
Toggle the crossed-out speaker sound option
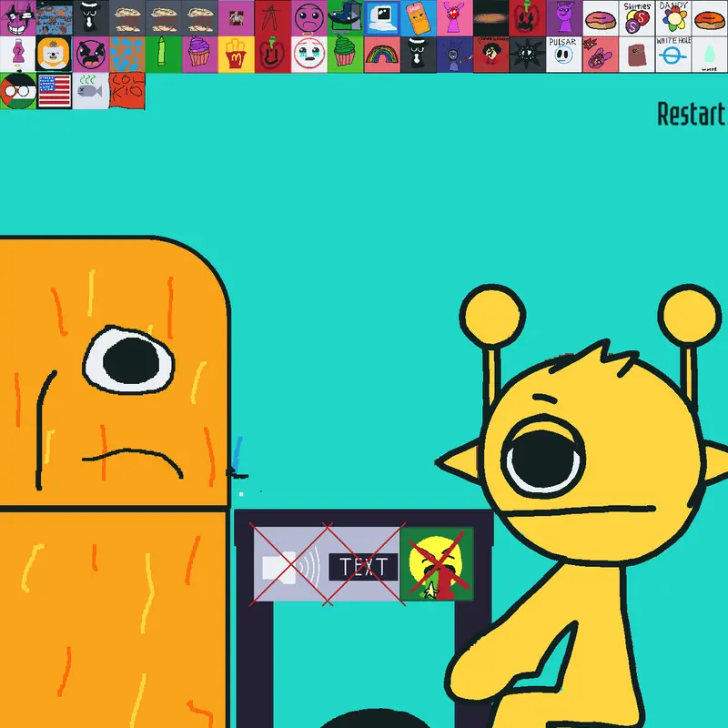[290, 564]
